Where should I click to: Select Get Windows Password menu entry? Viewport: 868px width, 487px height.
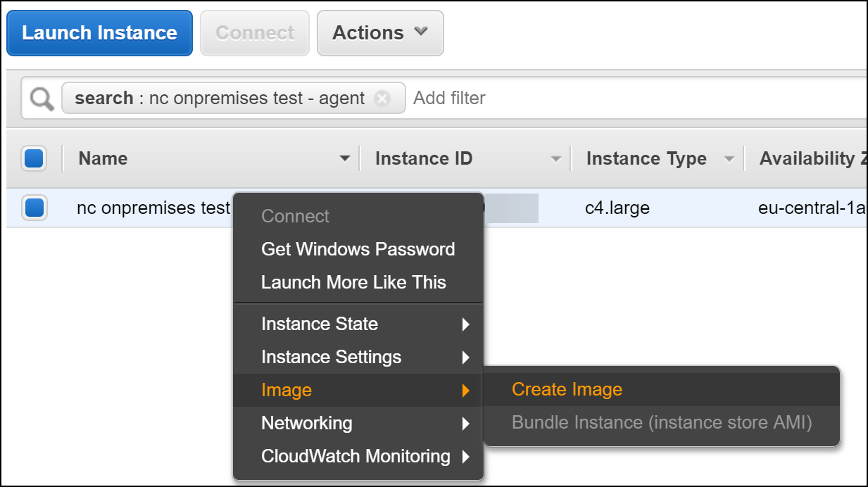click(358, 249)
